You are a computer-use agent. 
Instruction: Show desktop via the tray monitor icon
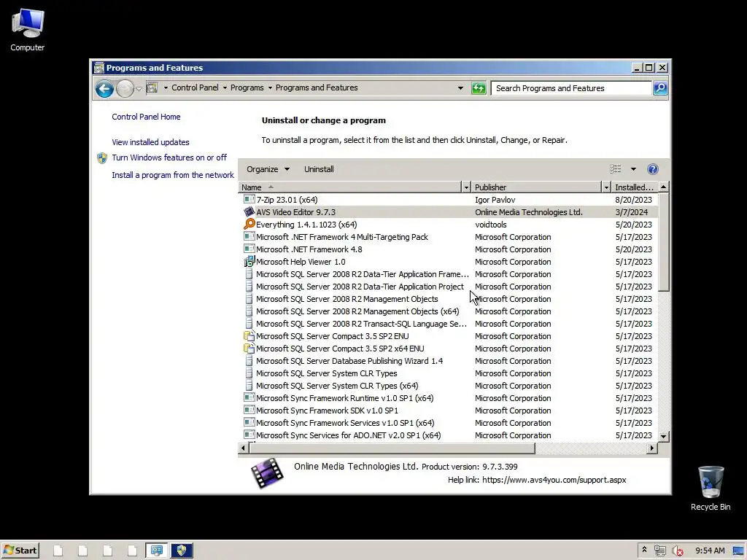pyautogui.click(x=738, y=551)
